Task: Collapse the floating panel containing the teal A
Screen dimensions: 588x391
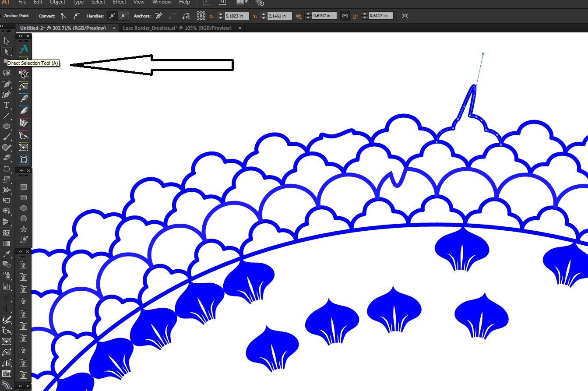Action: (x=21, y=36)
